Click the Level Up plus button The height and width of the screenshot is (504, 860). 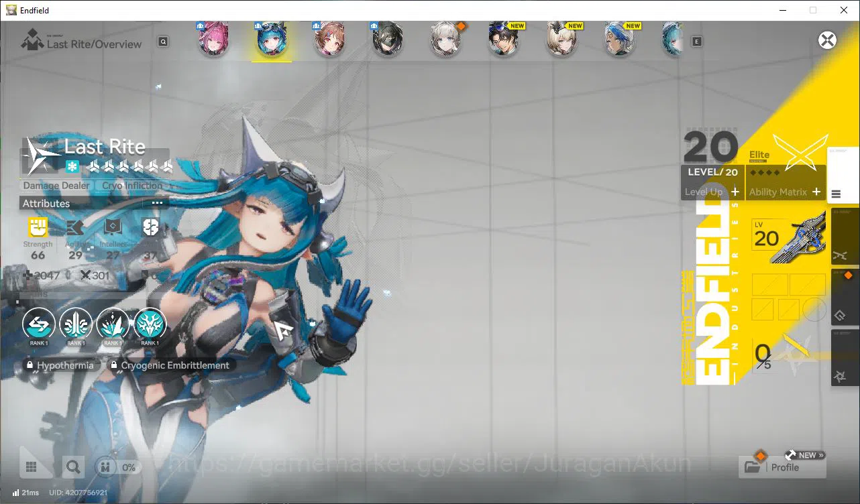(x=735, y=192)
